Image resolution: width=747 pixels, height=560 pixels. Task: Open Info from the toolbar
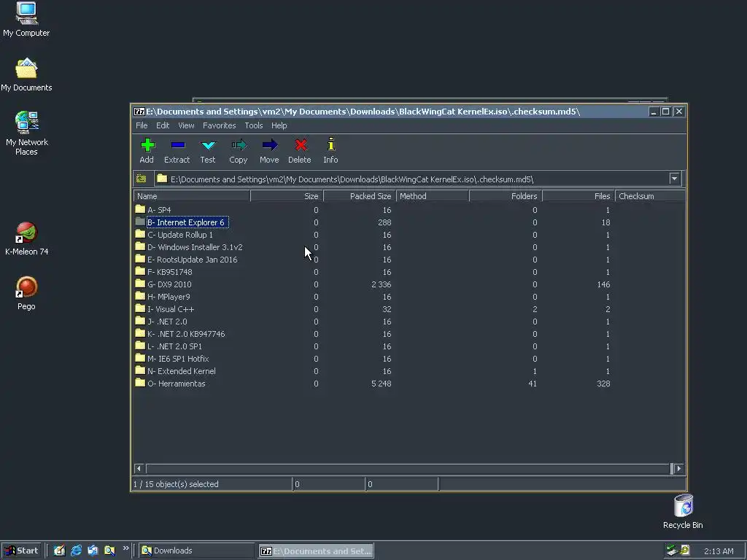click(330, 150)
